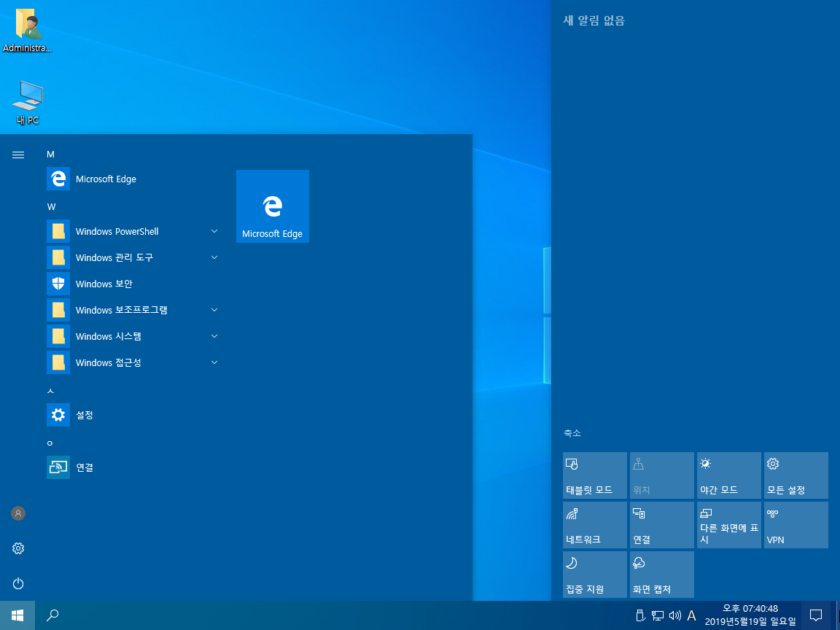
Task: Jump to letter group ㅅ header
Action: pyautogui.click(x=50, y=391)
